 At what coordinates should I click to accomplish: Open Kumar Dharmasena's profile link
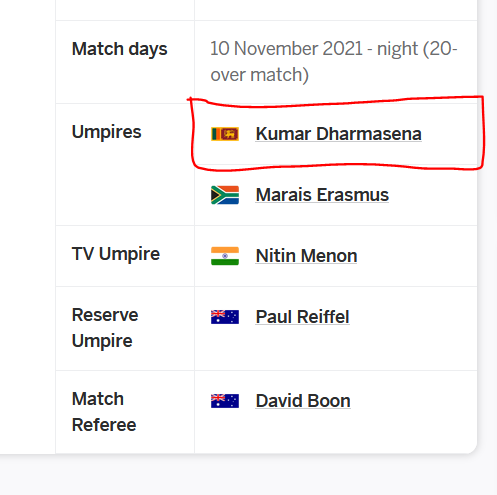tap(338, 134)
